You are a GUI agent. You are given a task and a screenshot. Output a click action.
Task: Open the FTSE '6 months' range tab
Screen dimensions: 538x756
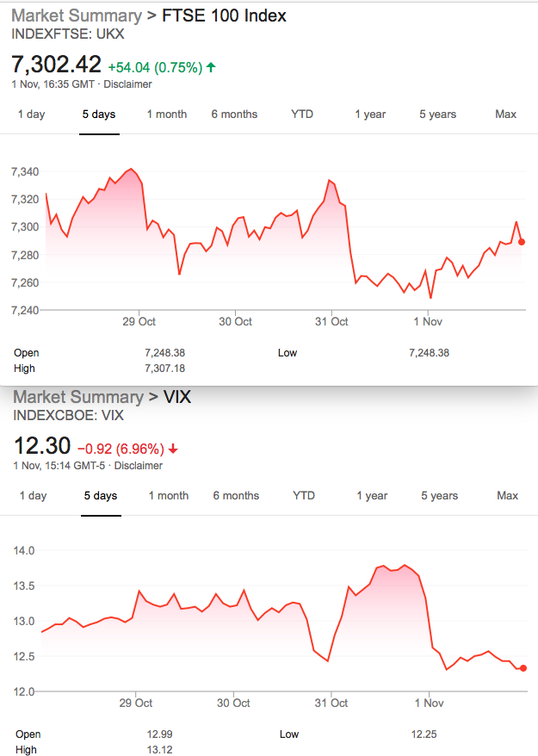click(234, 115)
